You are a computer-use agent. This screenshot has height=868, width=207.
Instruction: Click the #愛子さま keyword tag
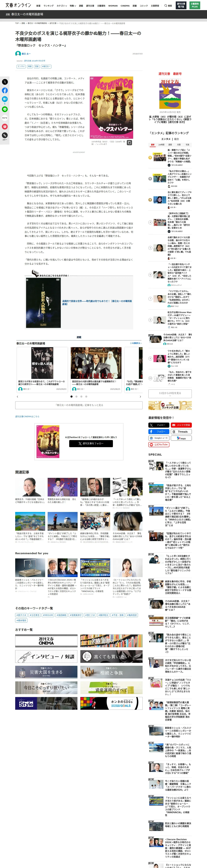21,615
